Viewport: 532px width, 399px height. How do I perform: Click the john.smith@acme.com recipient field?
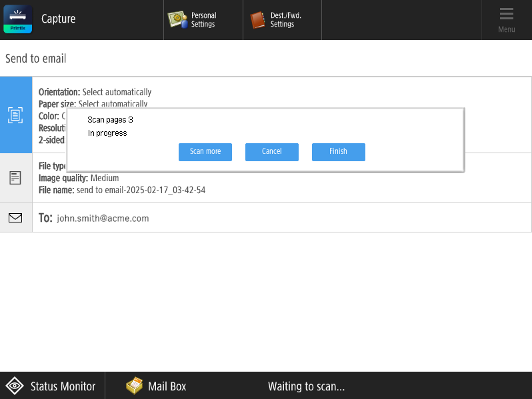103,218
